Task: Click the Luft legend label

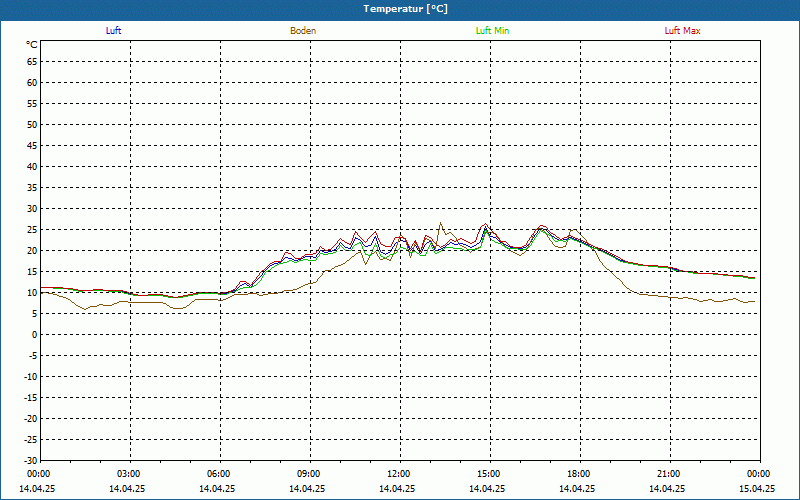Action: click(113, 31)
